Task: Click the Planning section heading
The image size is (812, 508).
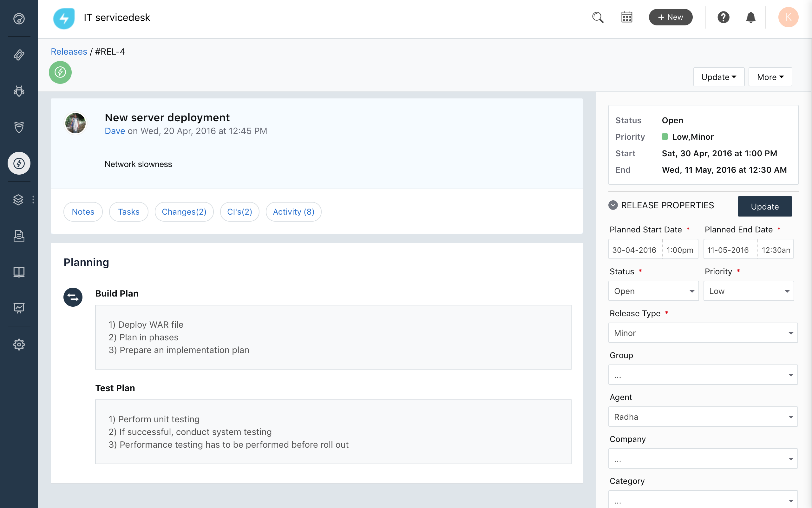Action: pyautogui.click(x=86, y=262)
